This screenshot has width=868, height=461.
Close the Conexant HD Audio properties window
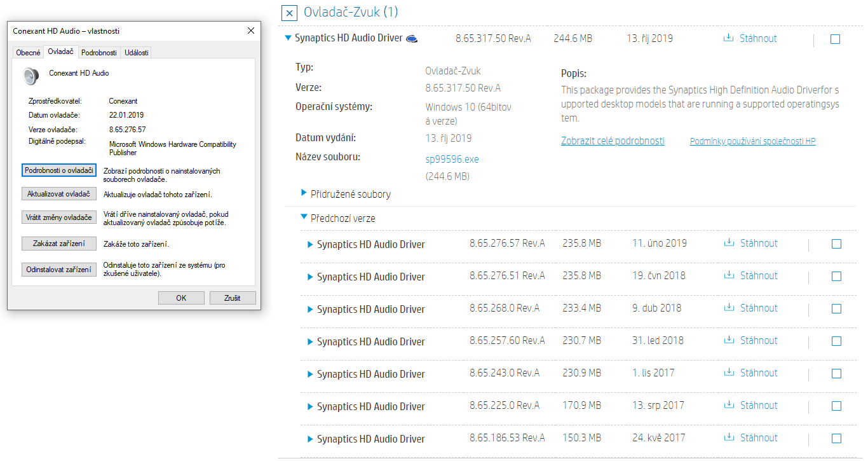pos(251,31)
